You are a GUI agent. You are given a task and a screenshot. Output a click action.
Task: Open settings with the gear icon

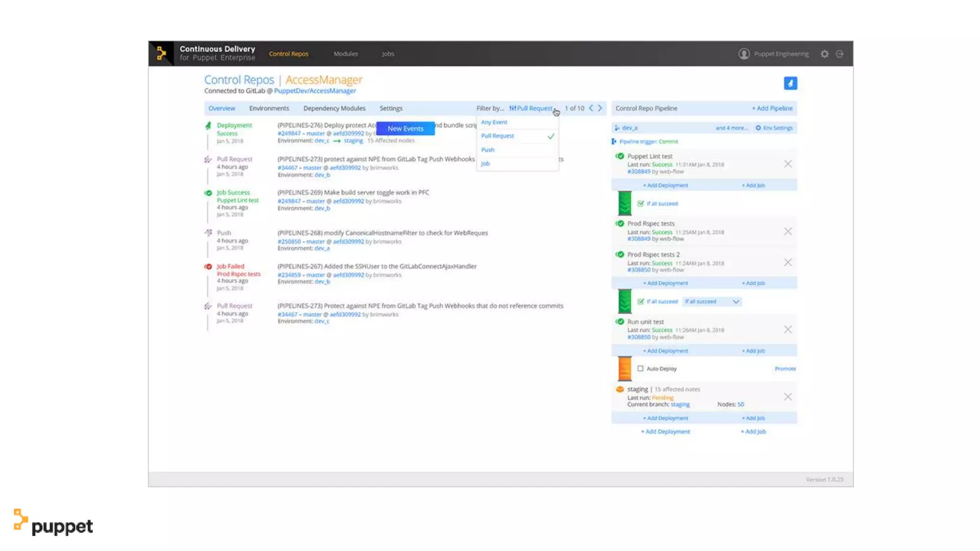pos(824,54)
